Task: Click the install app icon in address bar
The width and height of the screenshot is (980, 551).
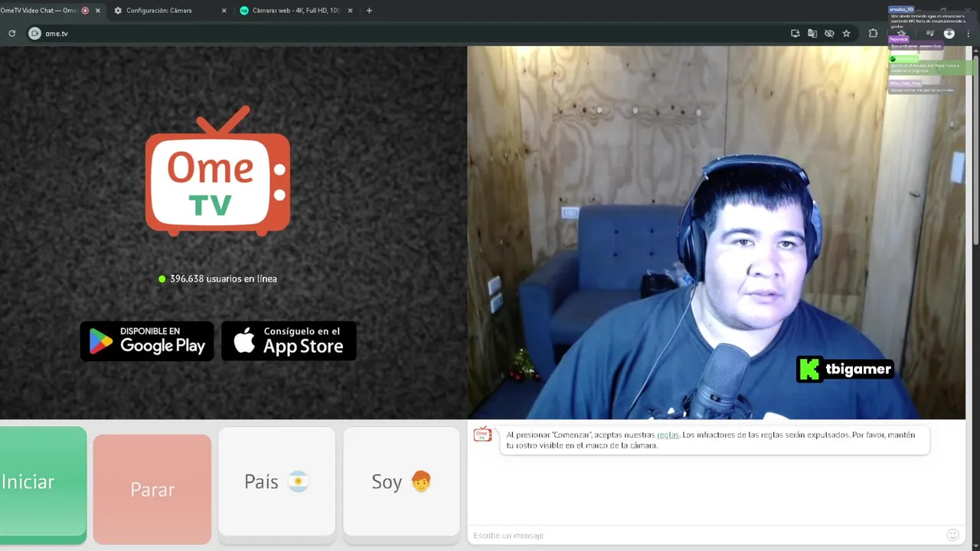Action: click(795, 34)
